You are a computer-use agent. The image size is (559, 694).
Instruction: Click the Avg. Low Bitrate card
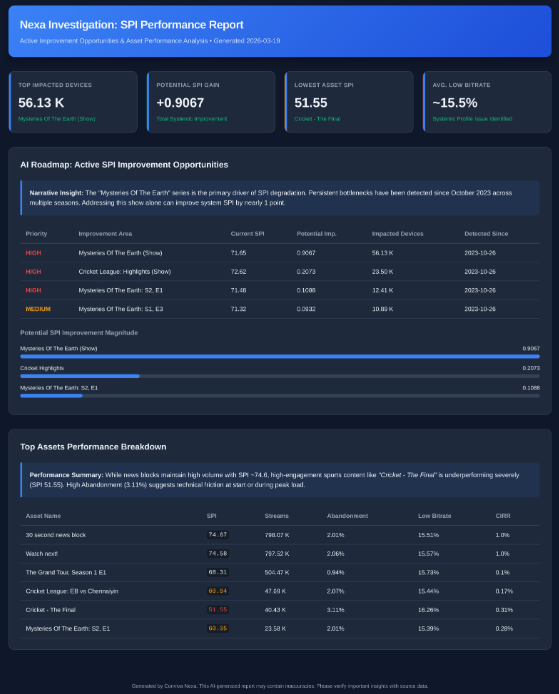point(487,102)
